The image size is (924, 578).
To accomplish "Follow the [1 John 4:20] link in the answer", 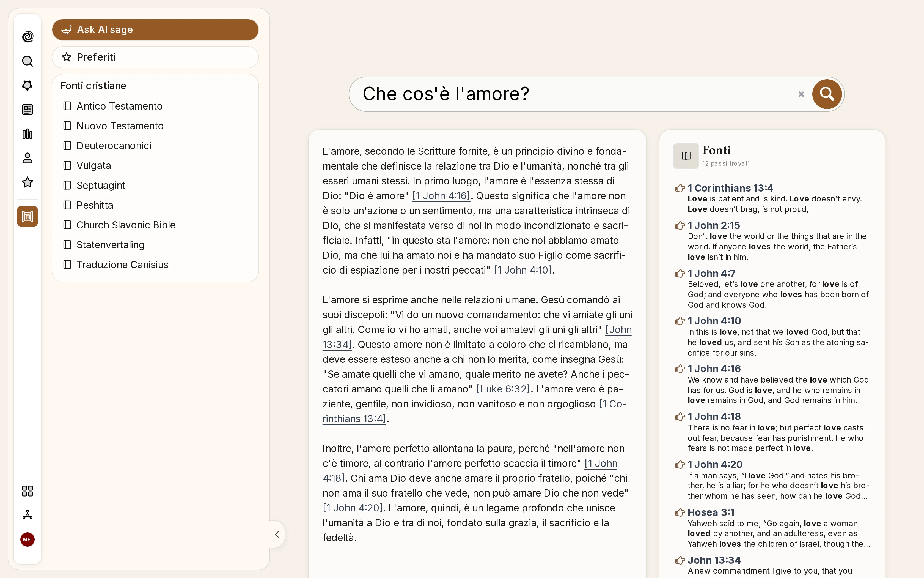I will pos(353,508).
